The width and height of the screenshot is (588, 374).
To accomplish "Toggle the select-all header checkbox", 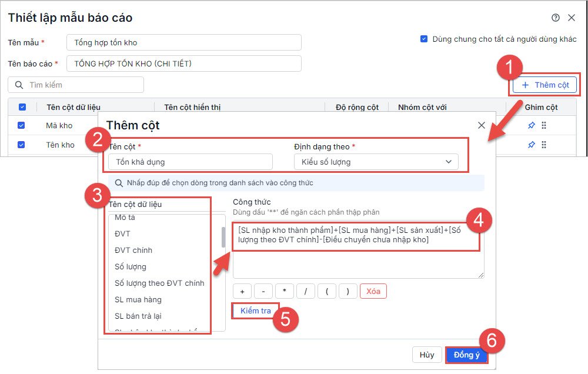I will [x=22, y=107].
